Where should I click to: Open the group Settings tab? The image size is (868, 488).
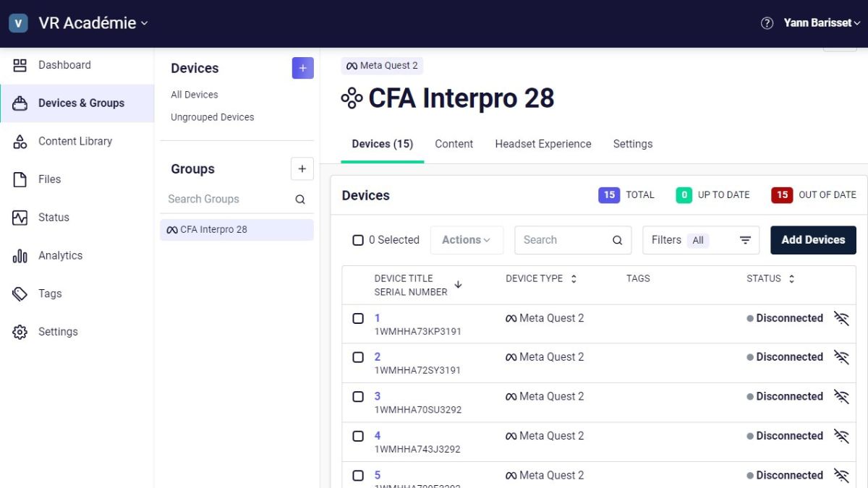click(633, 144)
